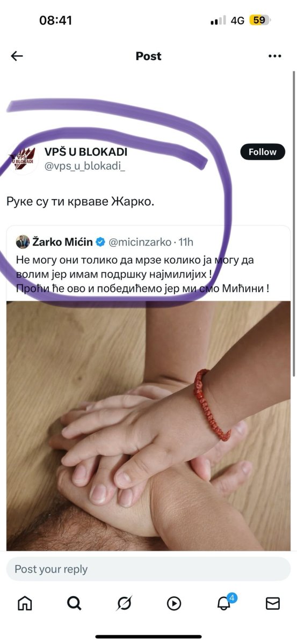Viewport: 297px width, 644px height.
Task: Go to the Home tab
Action: point(25,603)
